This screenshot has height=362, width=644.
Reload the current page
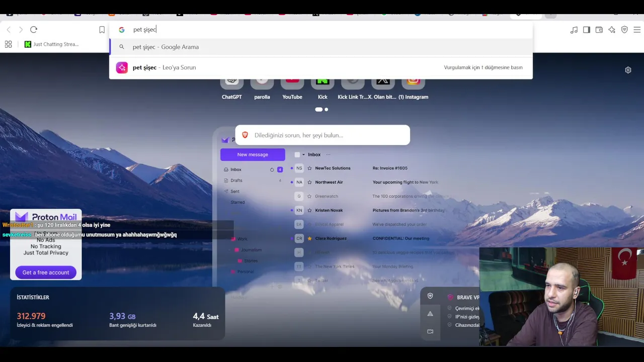34,30
